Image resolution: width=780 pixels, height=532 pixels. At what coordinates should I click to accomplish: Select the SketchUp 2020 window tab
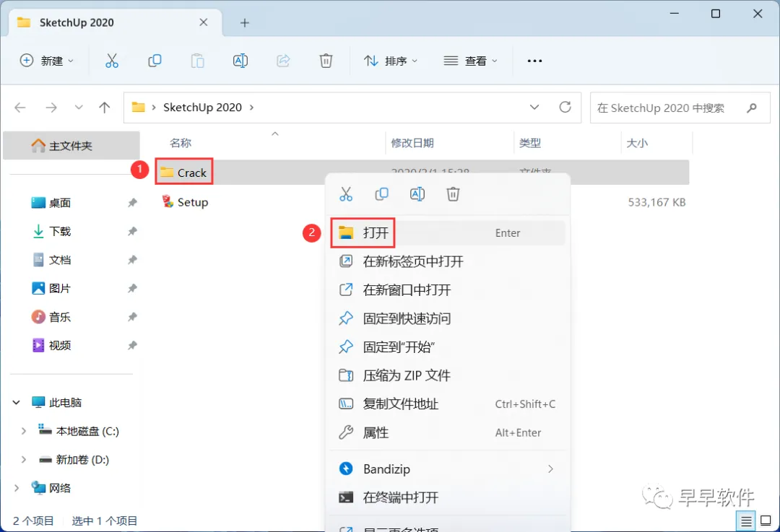[x=116, y=22]
